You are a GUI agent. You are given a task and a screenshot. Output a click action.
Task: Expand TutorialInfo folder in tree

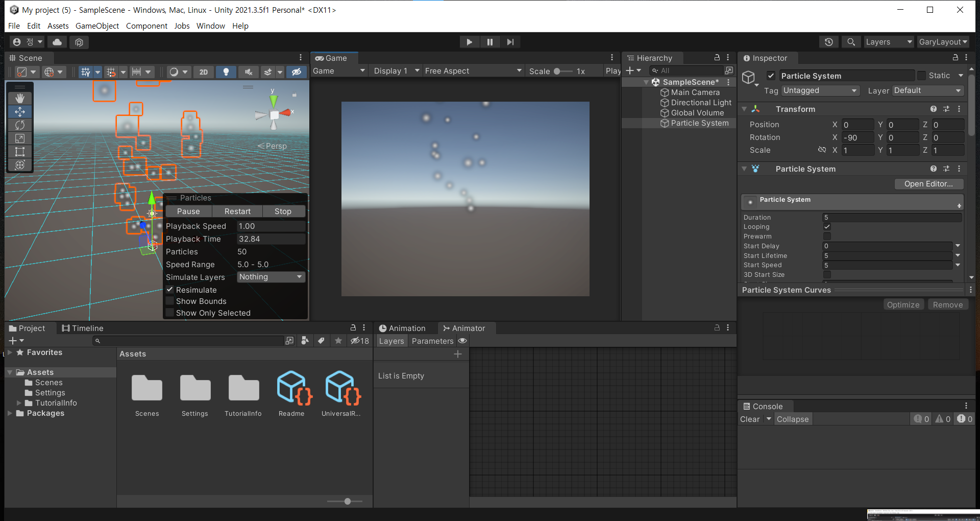point(19,403)
